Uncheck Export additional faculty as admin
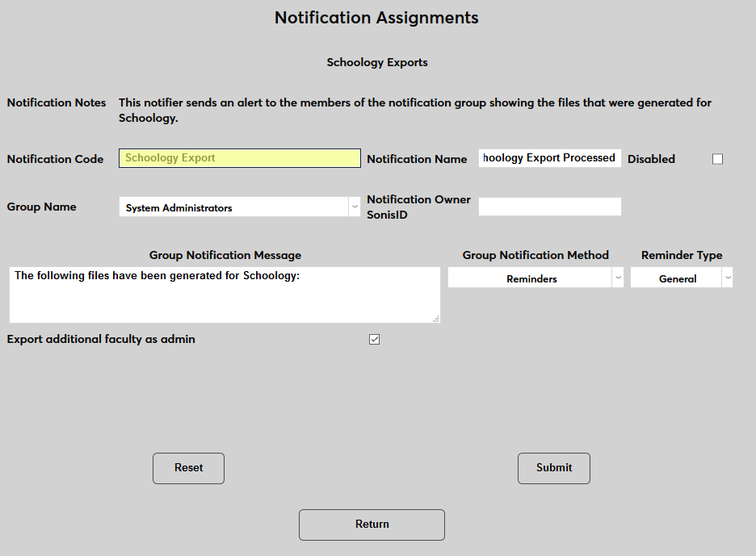Screen dimensions: 756x556 click(x=374, y=339)
